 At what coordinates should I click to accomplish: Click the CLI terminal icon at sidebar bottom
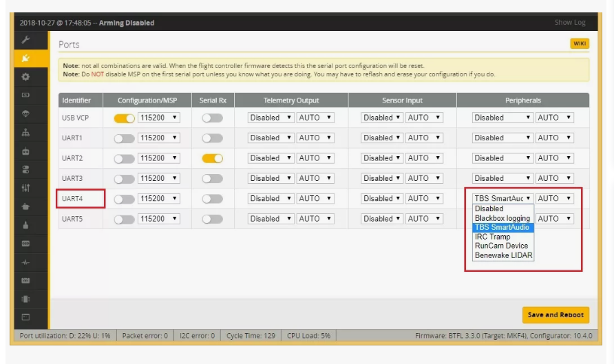click(26, 317)
